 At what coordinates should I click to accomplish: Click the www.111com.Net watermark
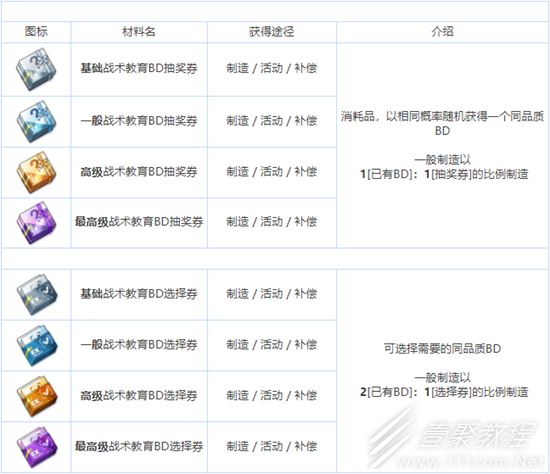(471, 462)
